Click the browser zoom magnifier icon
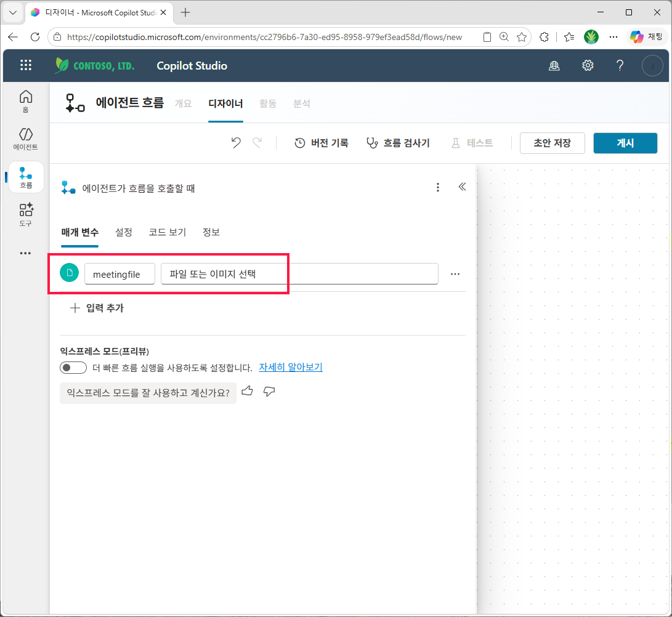 coord(504,37)
